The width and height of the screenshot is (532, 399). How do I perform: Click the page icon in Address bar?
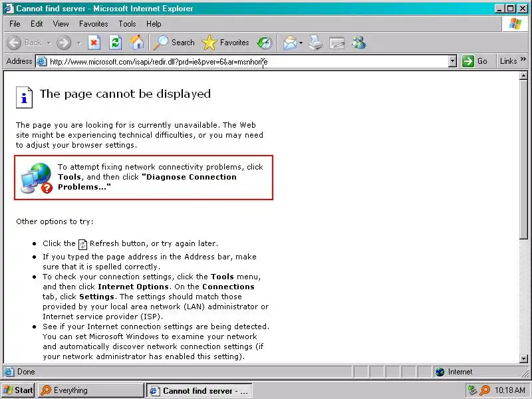click(42, 61)
